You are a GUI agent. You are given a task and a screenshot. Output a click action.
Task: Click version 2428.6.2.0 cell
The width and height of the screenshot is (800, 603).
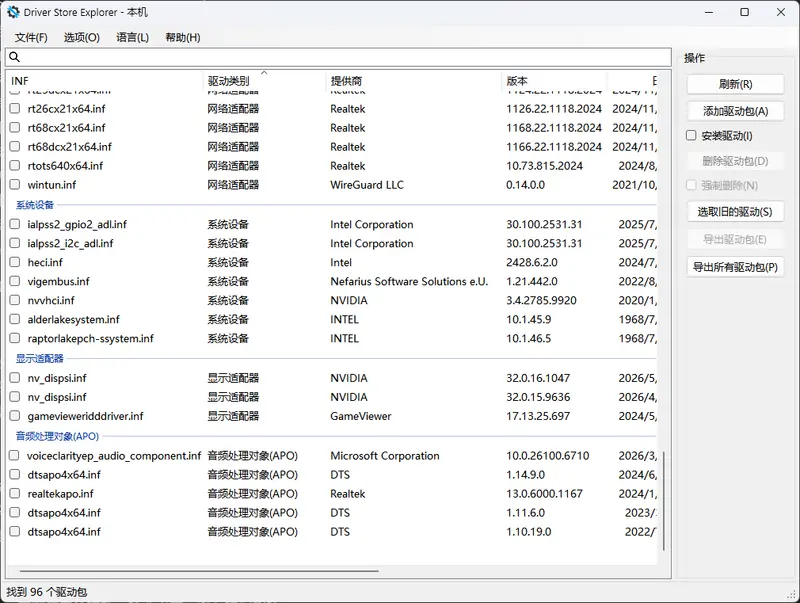[532, 262]
